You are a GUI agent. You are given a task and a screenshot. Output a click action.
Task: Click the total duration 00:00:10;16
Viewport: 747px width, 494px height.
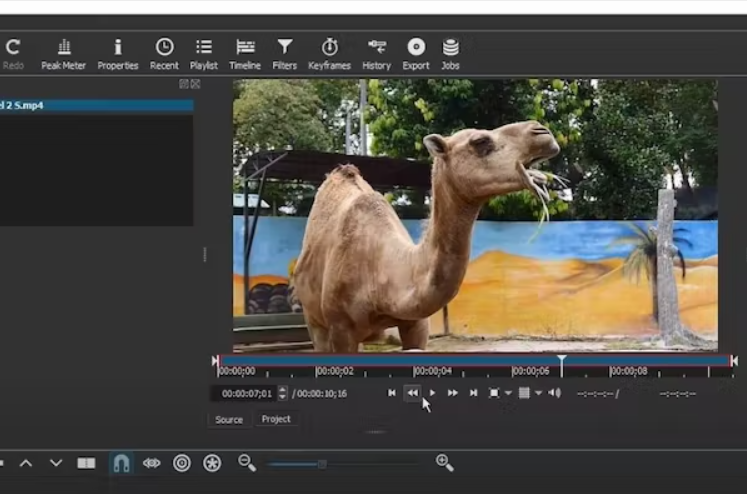[x=322, y=393]
